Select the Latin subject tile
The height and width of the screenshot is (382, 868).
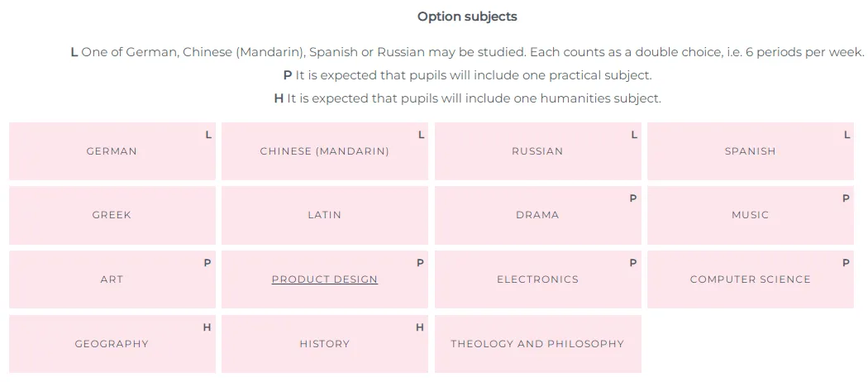324,215
